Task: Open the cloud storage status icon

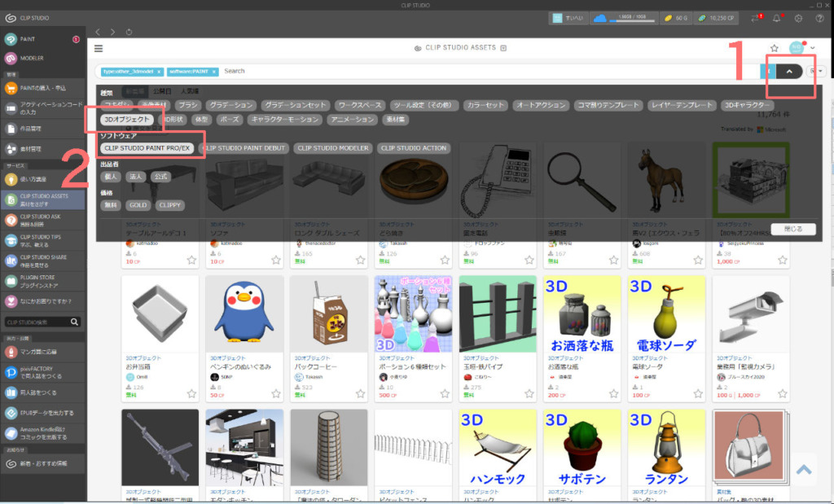Action: [599, 18]
